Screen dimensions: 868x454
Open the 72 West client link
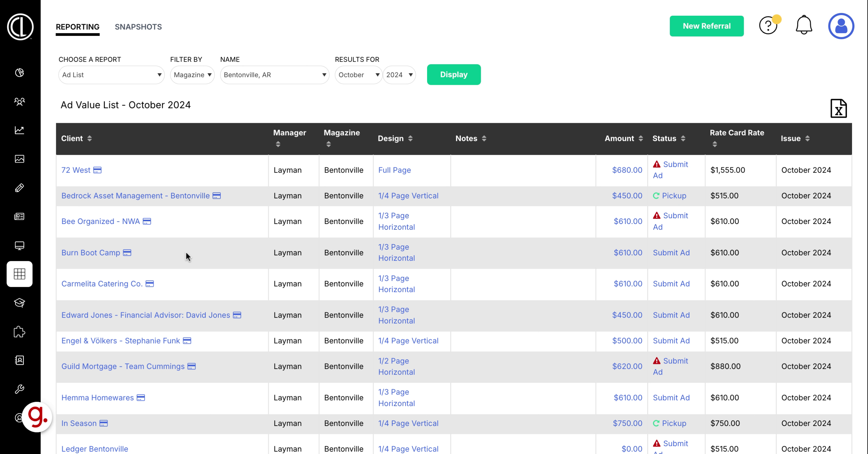coord(76,170)
